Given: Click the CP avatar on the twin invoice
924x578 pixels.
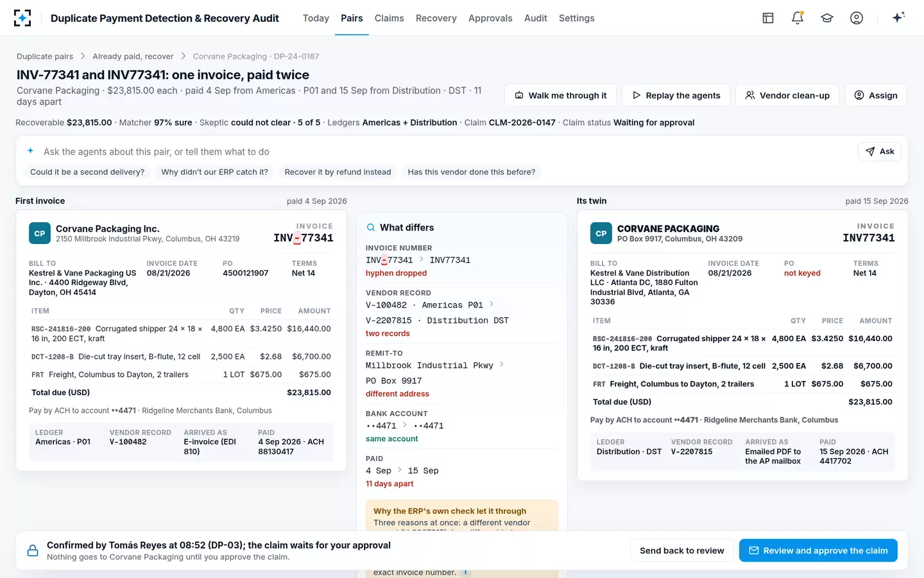Looking at the screenshot, I should pos(601,233).
